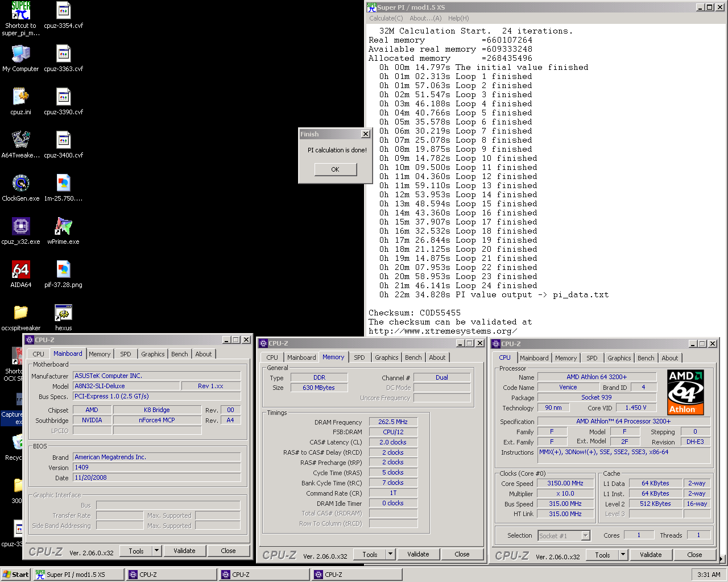
Task: Click the AMD Athlon 64 logo in CPU-Z
Action: point(685,392)
